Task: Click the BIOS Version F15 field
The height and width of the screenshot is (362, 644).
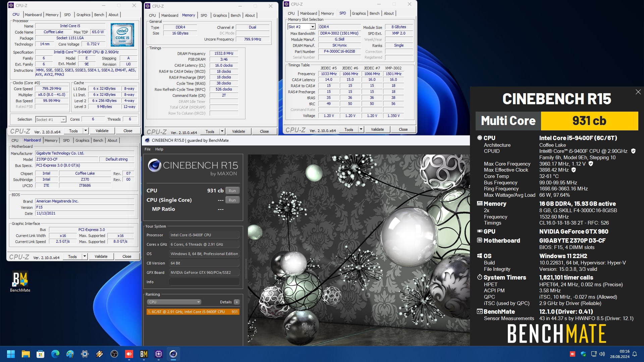Action: point(85,207)
